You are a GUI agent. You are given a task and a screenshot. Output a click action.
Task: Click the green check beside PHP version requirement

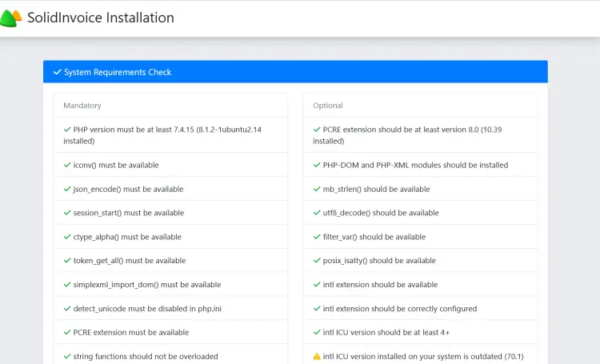67,129
